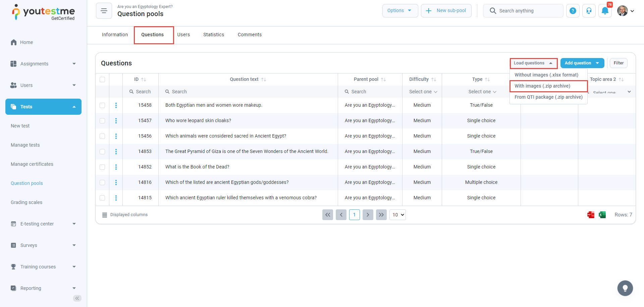Collapse the sidebar with double-chevron icon

[x=77, y=298]
